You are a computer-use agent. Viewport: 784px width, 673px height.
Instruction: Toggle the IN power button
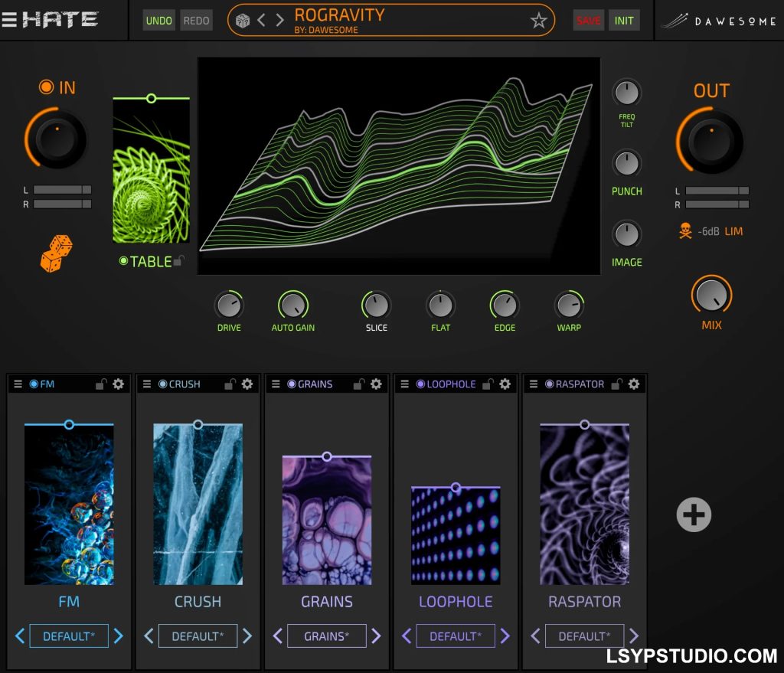(46, 87)
